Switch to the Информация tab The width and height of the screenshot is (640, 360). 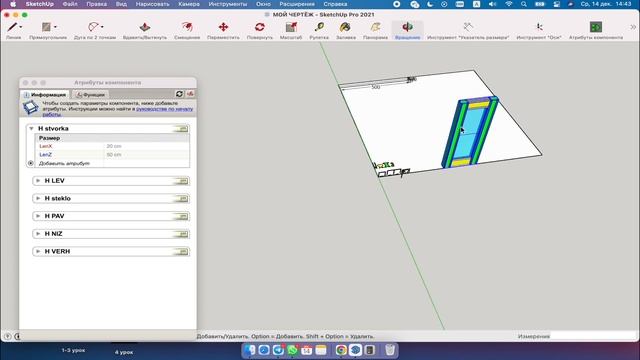[x=45, y=94]
